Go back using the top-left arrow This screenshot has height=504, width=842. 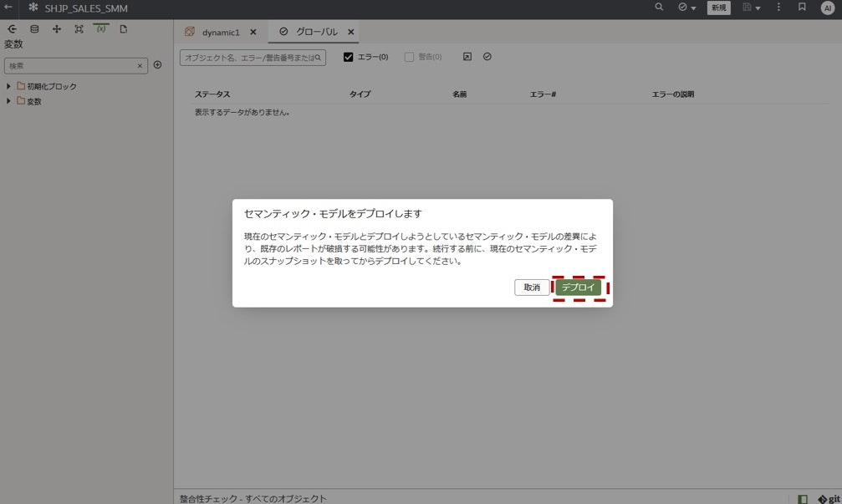point(8,8)
